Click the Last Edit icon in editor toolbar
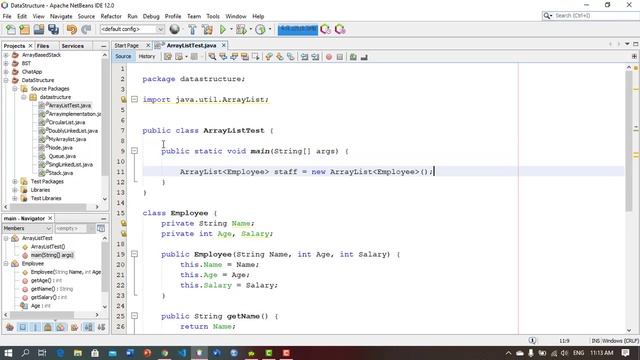640x360 pixels. pos(168,57)
